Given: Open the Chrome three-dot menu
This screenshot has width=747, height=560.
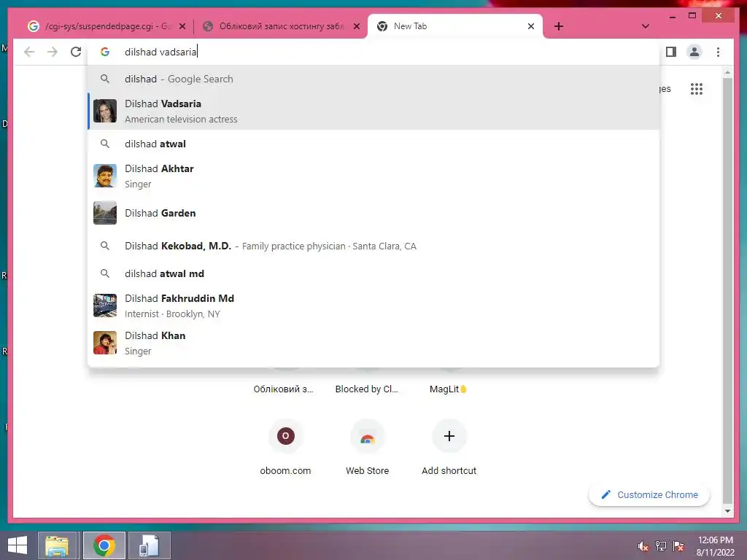Looking at the screenshot, I should pos(718,52).
